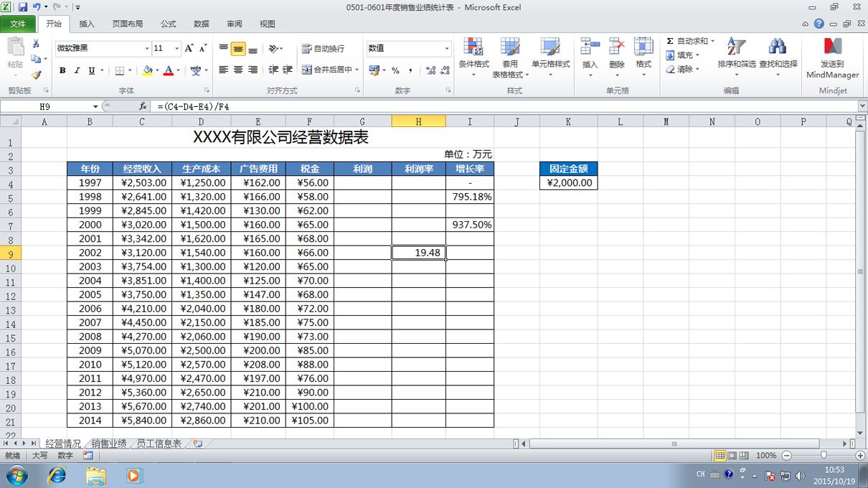868x488 pixels.
Task: Toggle center text alignment
Action: pyautogui.click(x=238, y=70)
